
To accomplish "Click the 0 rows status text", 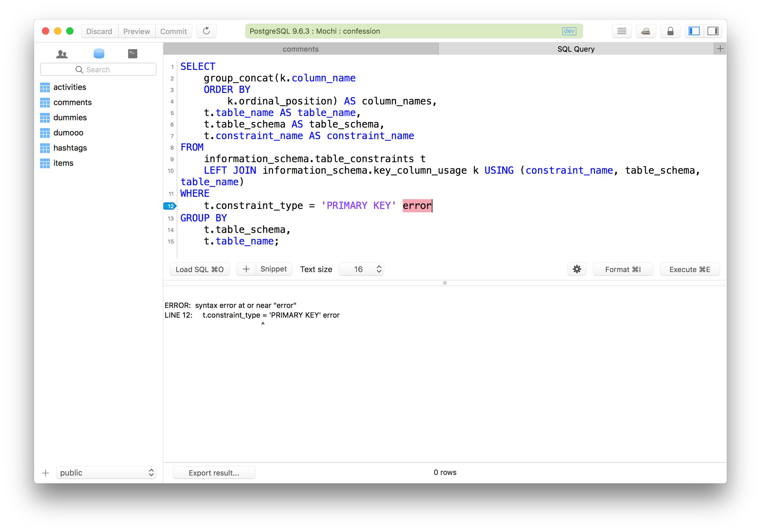I will click(x=445, y=473).
